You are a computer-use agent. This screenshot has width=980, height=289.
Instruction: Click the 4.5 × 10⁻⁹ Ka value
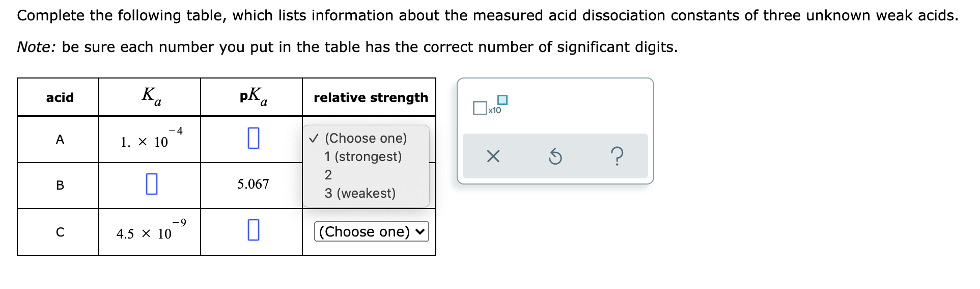click(151, 230)
